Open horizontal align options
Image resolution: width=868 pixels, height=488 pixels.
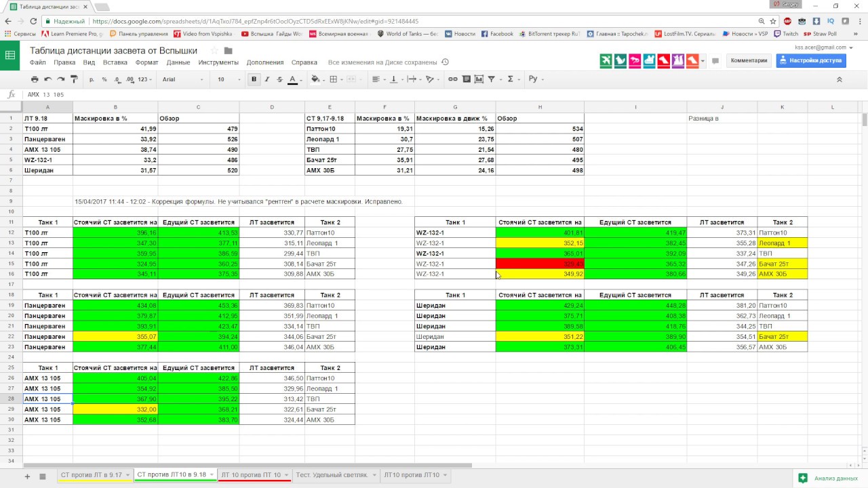pyautogui.click(x=376, y=79)
